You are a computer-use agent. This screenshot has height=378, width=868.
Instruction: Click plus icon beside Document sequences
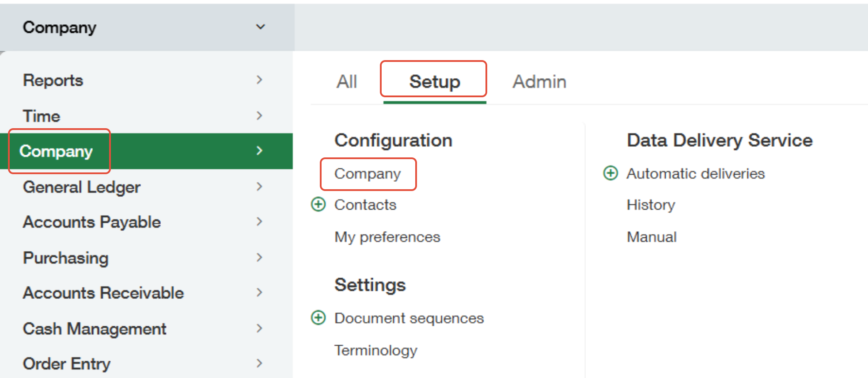318,318
